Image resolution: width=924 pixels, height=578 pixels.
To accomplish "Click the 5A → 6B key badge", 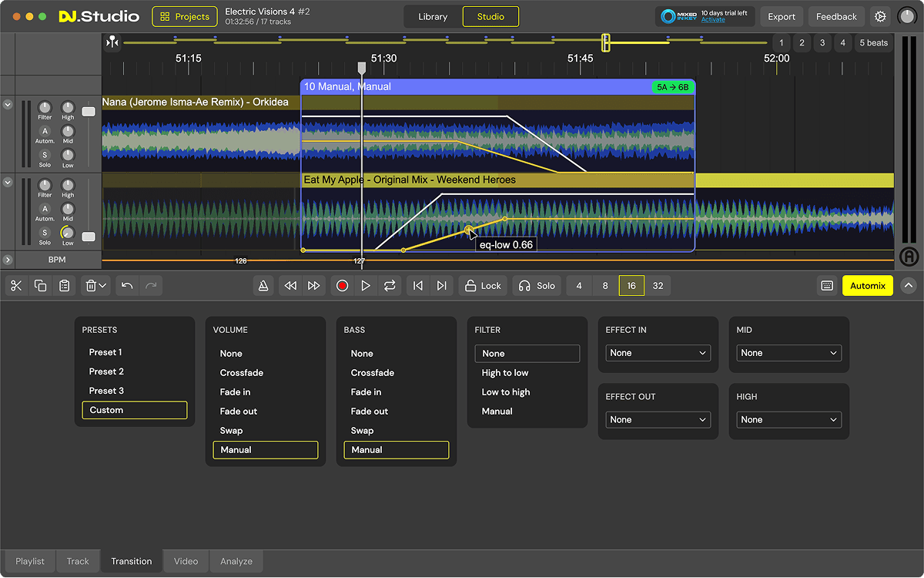I will [673, 87].
